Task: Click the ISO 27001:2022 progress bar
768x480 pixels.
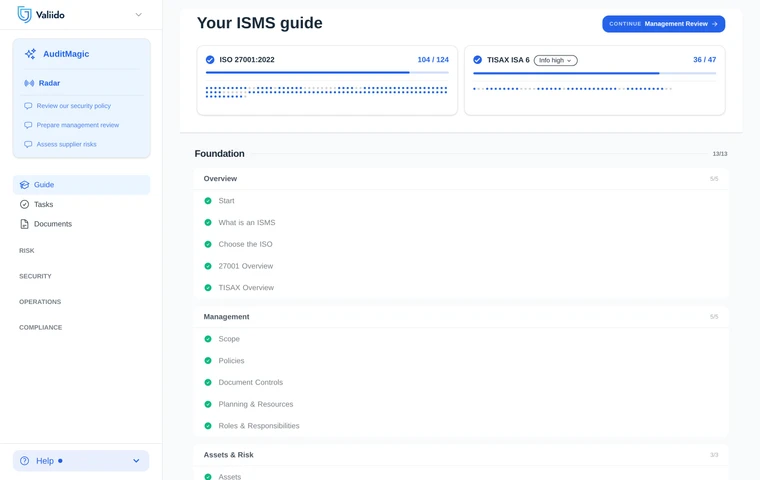Action: (x=327, y=72)
